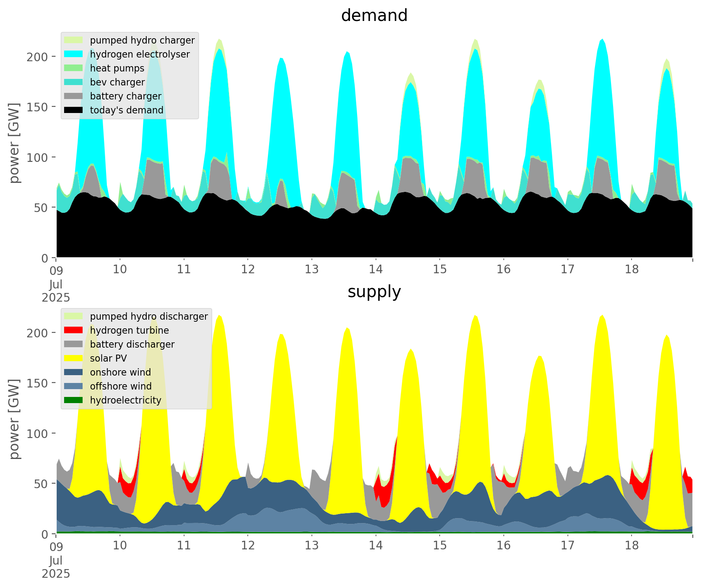Click the pumped hydro discharger legend label
Image resolution: width=701 pixels, height=588 pixels.
(x=149, y=316)
